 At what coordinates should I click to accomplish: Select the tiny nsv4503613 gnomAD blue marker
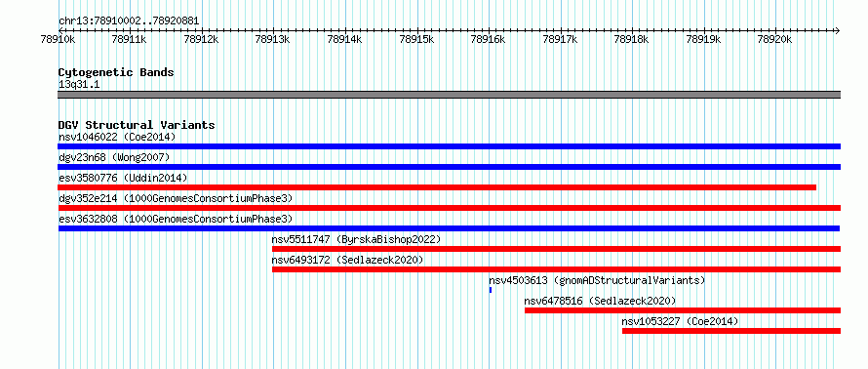pyautogui.click(x=491, y=290)
